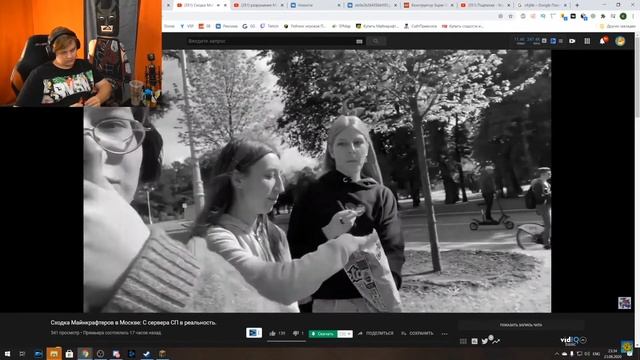
Task: Click the YouTube notifications bell
Action: point(602,41)
